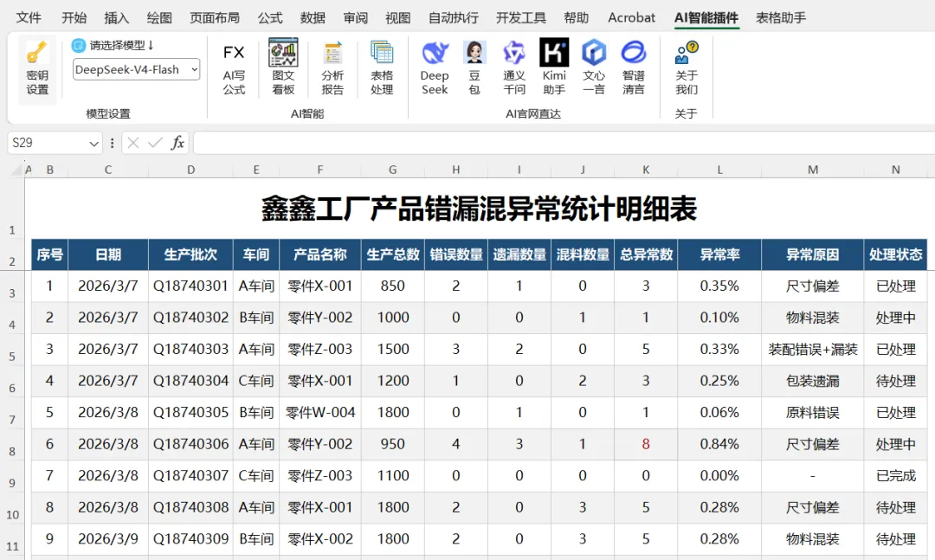Image resolution: width=935 pixels, height=560 pixels.
Task: Launch the DeepSeek website icon
Action: (x=435, y=53)
